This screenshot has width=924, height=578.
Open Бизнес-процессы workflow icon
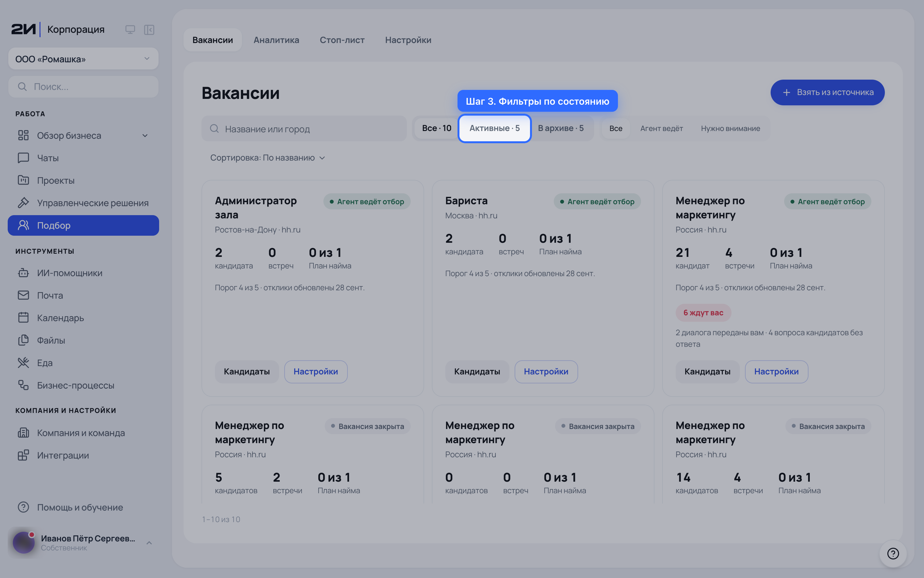click(x=23, y=385)
